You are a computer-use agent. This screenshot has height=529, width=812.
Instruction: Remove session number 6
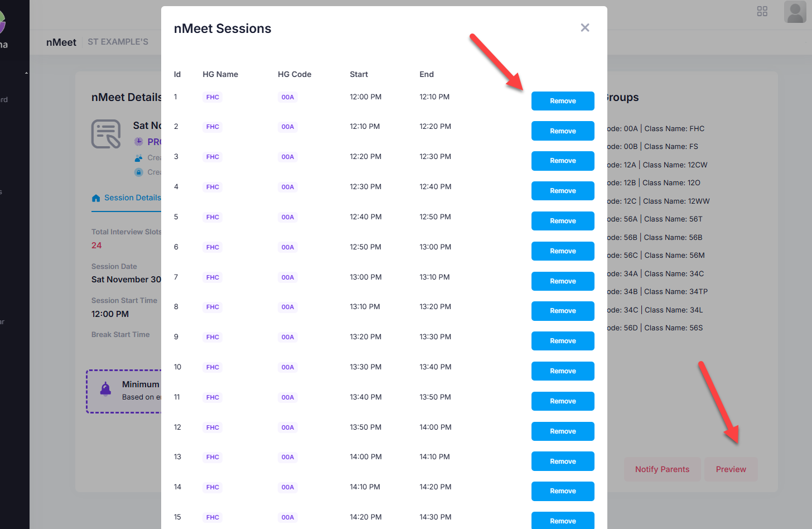pyautogui.click(x=562, y=251)
